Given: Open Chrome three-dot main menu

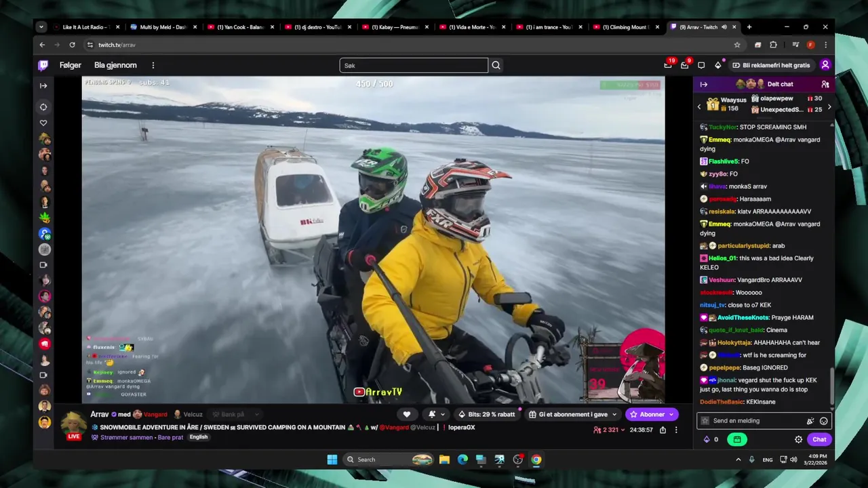Looking at the screenshot, I should click(825, 45).
